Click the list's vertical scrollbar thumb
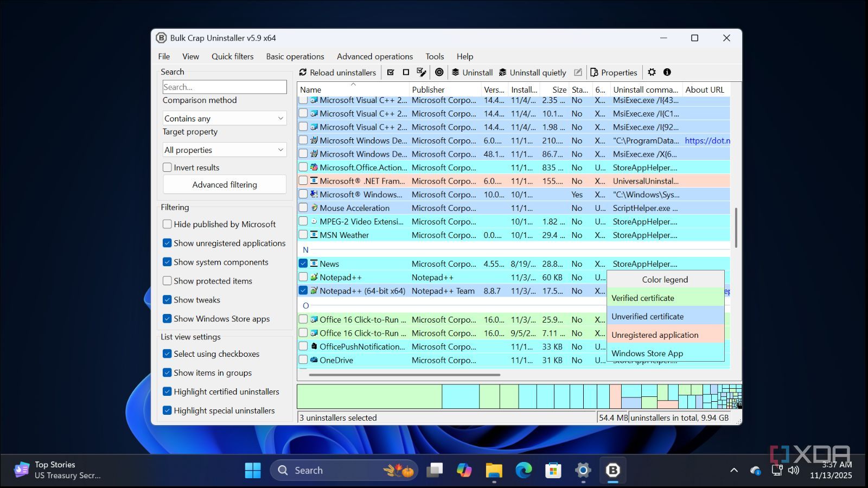868x488 pixels. point(736,228)
